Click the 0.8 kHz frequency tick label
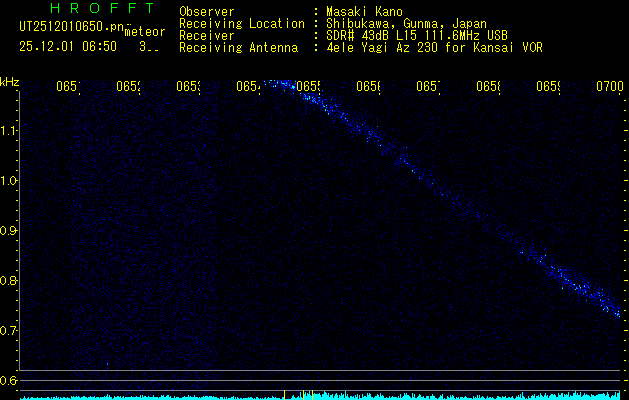The height and width of the screenshot is (400, 629). click(x=8, y=280)
